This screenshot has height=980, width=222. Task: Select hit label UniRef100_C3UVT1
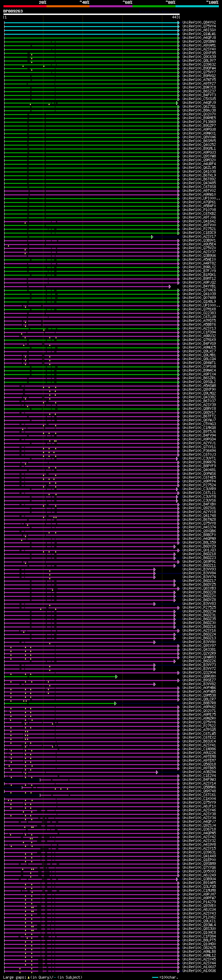click(x=199, y=458)
